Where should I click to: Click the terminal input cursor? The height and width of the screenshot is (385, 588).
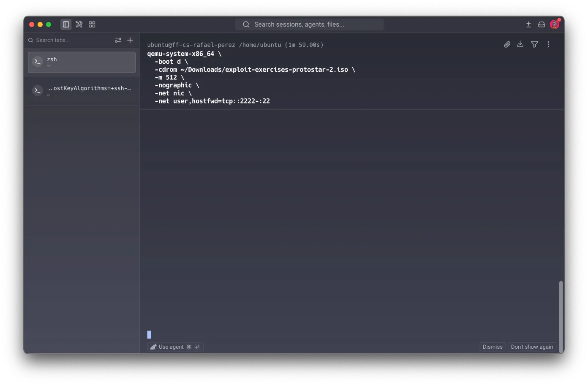(149, 335)
